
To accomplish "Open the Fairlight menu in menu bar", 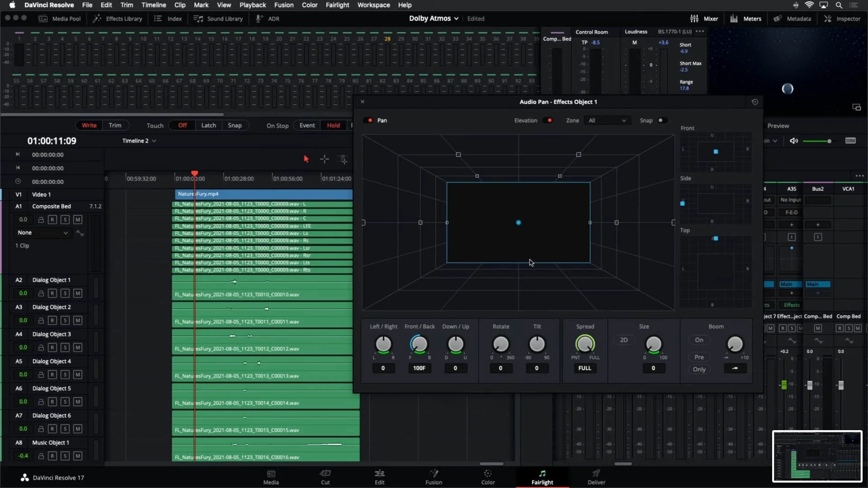I will click(337, 5).
